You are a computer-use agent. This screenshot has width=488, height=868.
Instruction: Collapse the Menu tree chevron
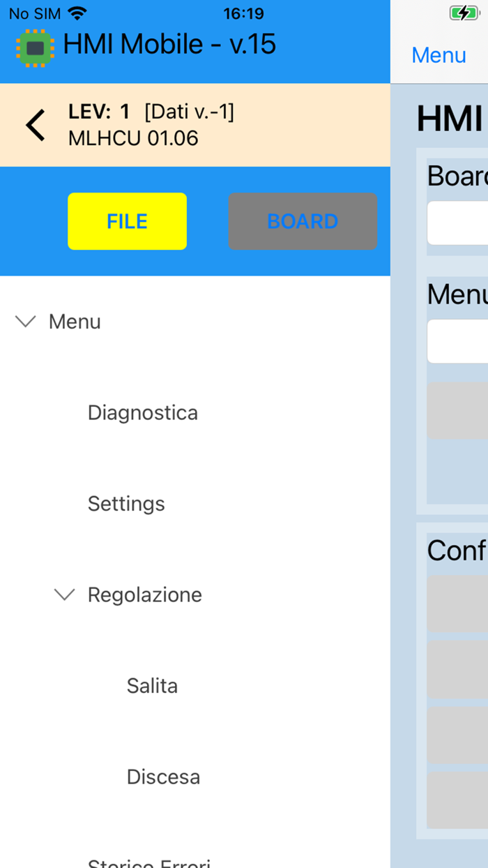26,322
